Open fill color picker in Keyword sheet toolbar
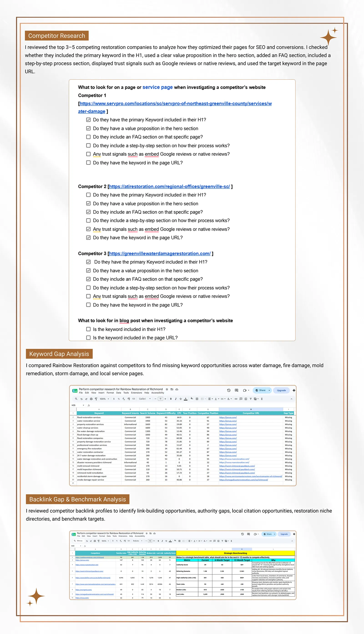The width and height of the screenshot is (364, 634). pyautogui.click(x=192, y=399)
